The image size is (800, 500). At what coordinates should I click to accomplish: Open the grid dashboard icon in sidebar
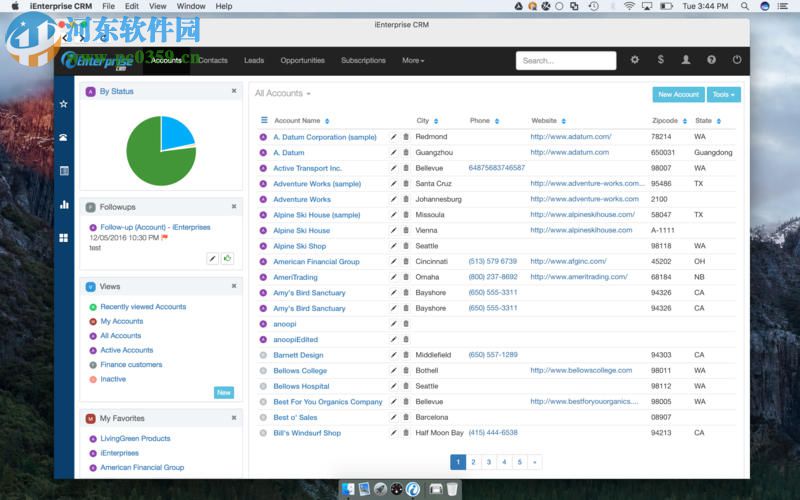(64, 238)
